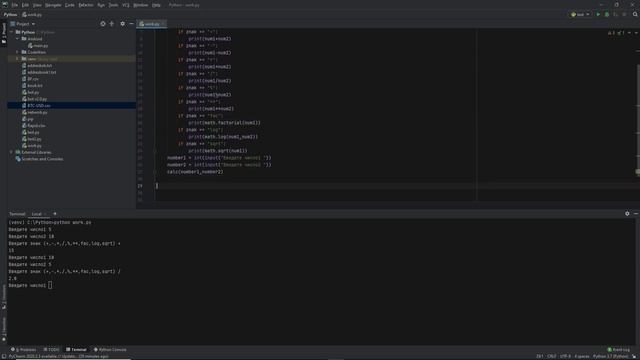Run the current configuration with the green play icon
Screen dimensions: 640x360
pyautogui.click(x=598, y=14)
